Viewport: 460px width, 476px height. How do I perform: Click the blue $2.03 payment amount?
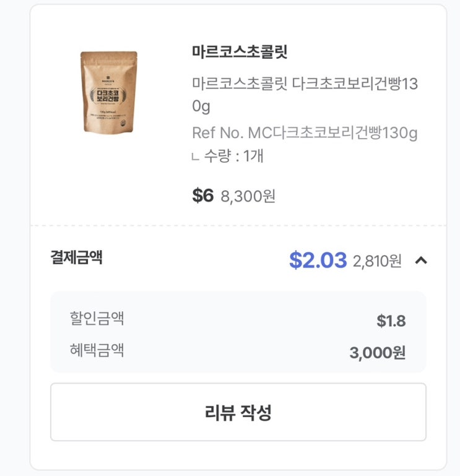[x=318, y=261]
